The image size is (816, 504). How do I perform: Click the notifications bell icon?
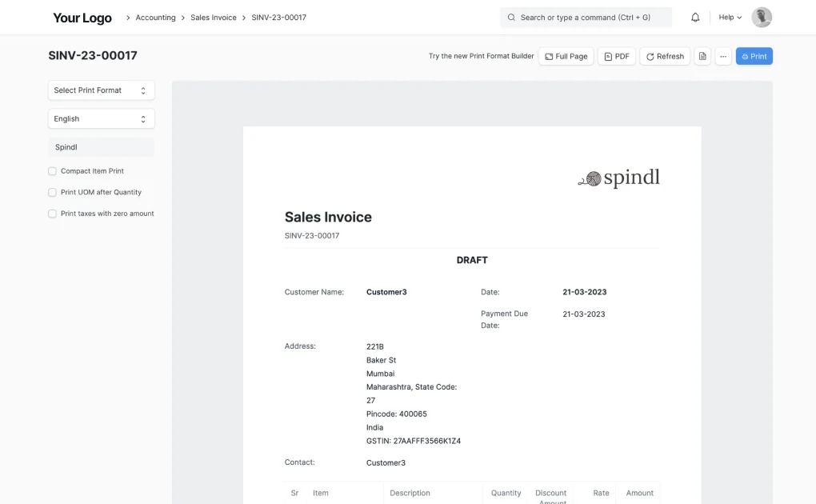pyautogui.click(x=695, y=17)
